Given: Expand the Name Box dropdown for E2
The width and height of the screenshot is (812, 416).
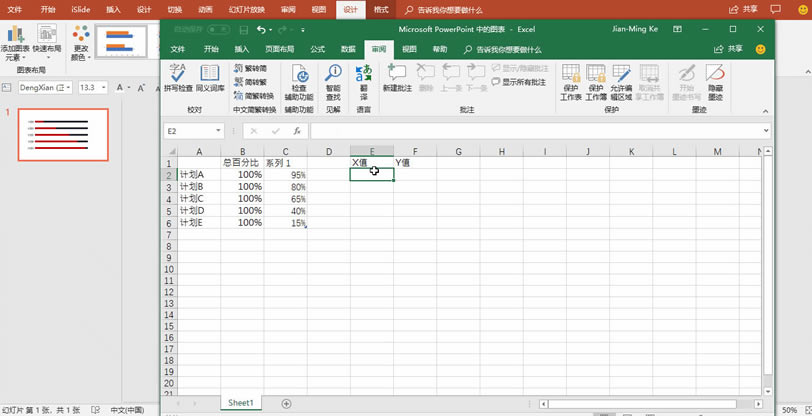Looking at the screenshot, I should pos(219,131).
